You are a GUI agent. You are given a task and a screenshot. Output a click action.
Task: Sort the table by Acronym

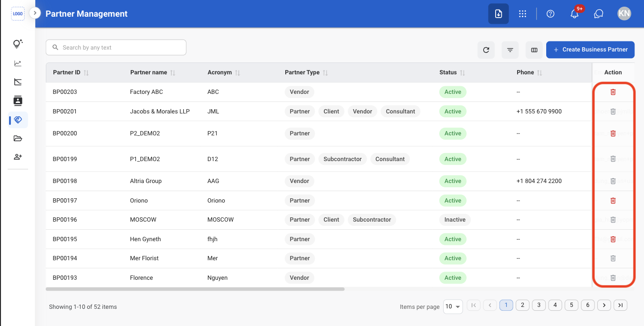tap(238, 73)
